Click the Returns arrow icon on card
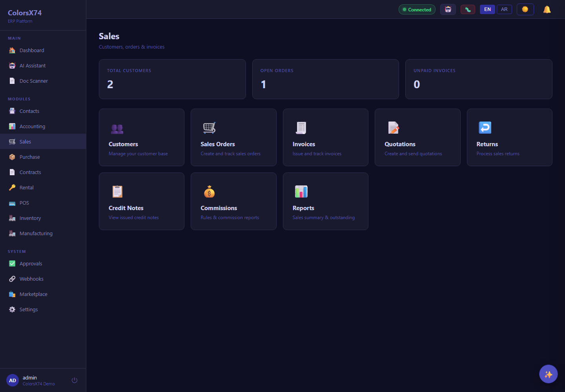 [x=485, y=128]
